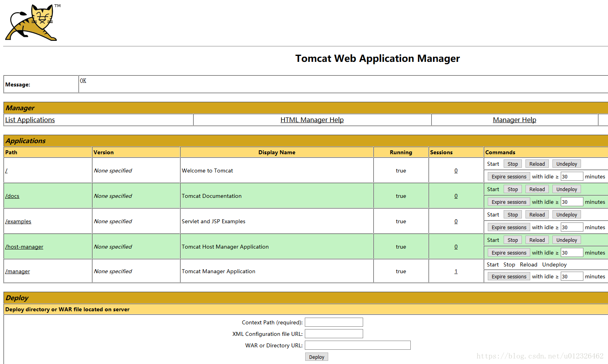View the 1 session for /manager
Viewport: 608px width, 364px height.
456,271
